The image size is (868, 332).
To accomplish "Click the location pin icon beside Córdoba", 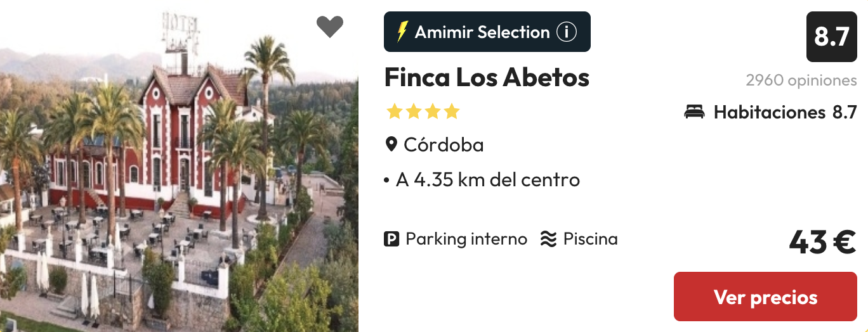I will pyautogui.click(x=391, y=144).
